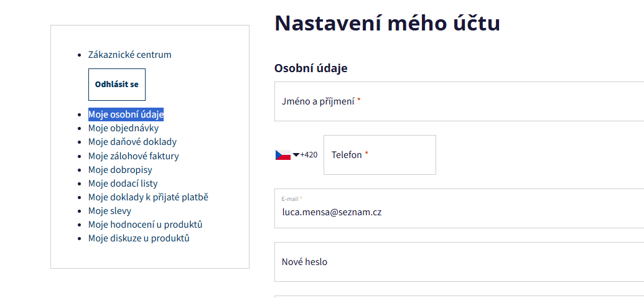Image resolution: width=644 pixels, height=298 pixels.
Task: Click the +420 dialing code label
Action: [x=309, y=155]
